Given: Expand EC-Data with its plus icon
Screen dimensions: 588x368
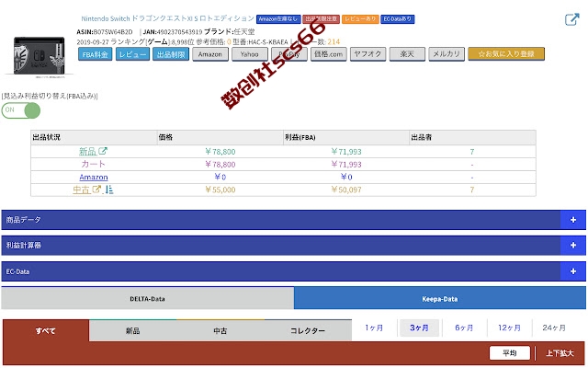Looking at the screenshot, I should coord(573,271).
